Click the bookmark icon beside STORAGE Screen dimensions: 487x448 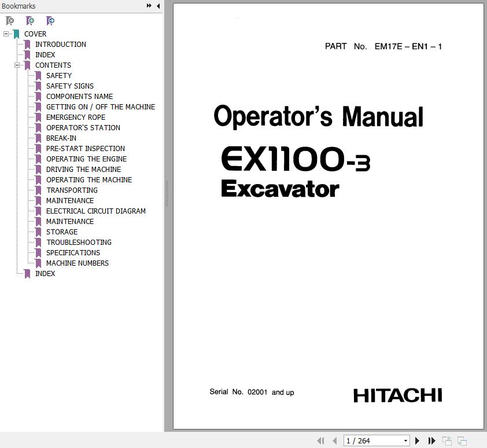pos(38,232)
